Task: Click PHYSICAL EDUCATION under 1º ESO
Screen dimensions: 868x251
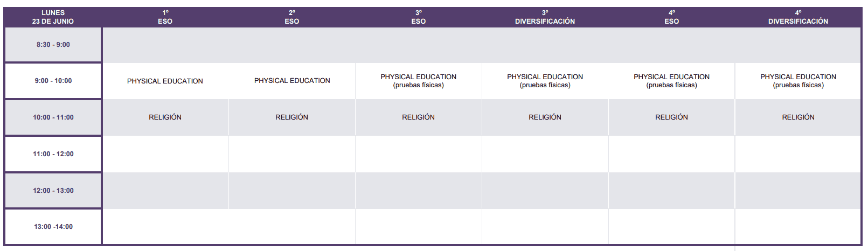Action: [x=165, y=81]
